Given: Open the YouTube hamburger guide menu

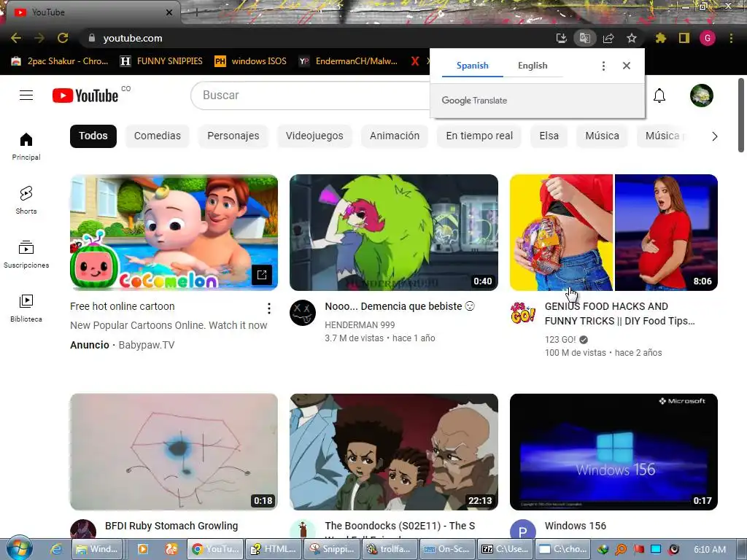Looking at the screenshot, I should [26, 96].
